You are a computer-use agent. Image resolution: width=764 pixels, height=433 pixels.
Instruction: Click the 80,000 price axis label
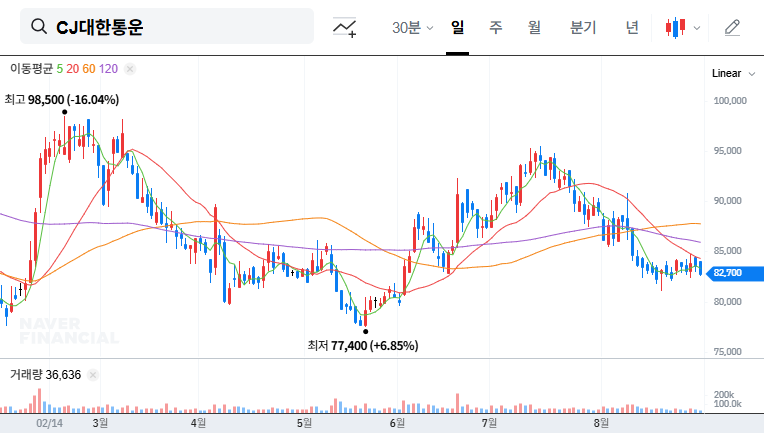pyautogui.click(x=727, y=301)
